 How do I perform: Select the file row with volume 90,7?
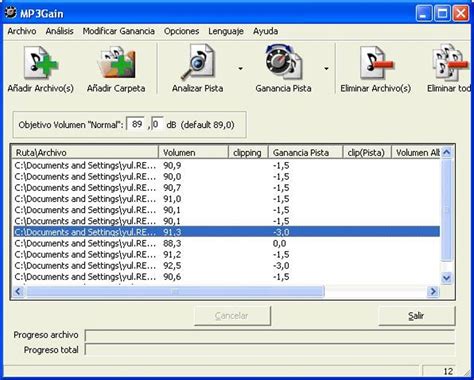pyautogui.click(x=227, y=188)
